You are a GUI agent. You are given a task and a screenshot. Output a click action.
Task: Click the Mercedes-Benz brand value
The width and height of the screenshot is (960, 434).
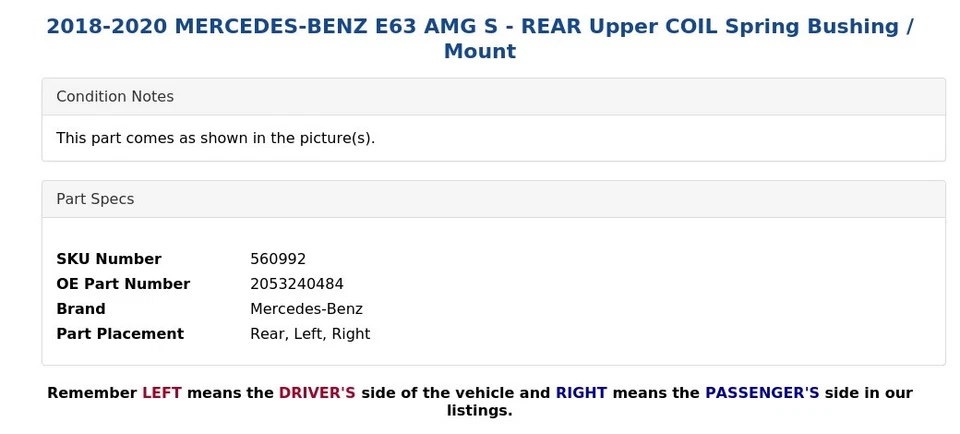306,309
